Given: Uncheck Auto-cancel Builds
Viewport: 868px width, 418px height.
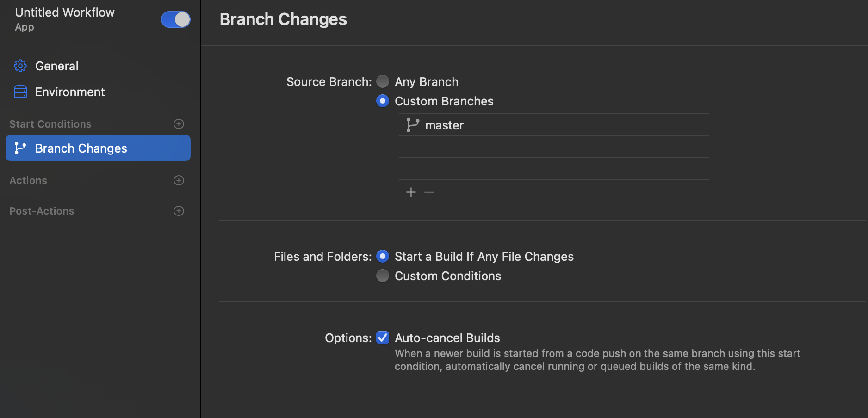Looking at the screenshot, I should coord(383,338).
